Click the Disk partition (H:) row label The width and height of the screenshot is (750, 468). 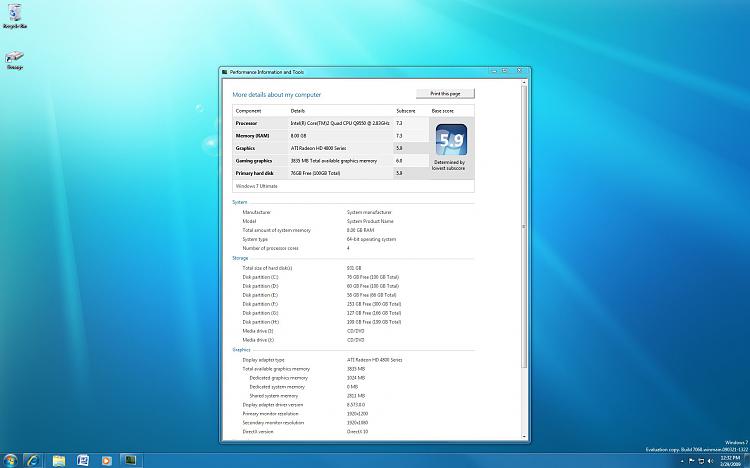click(260, 322)
